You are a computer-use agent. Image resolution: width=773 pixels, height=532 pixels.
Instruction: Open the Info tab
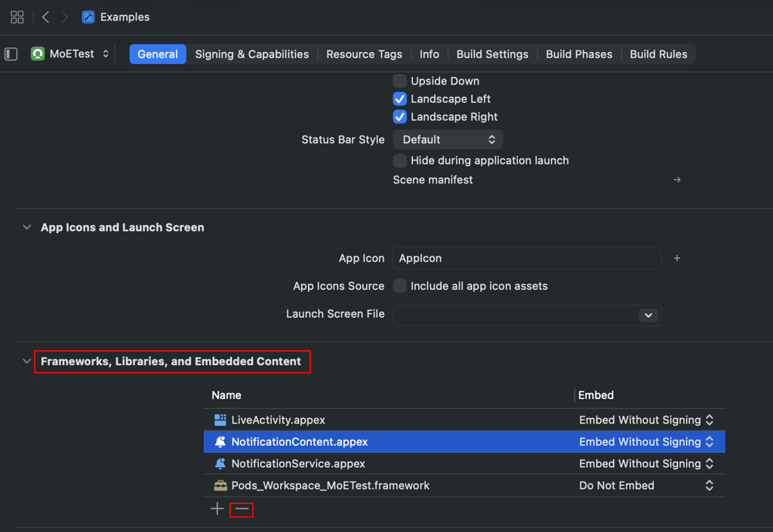pos(430,54)
